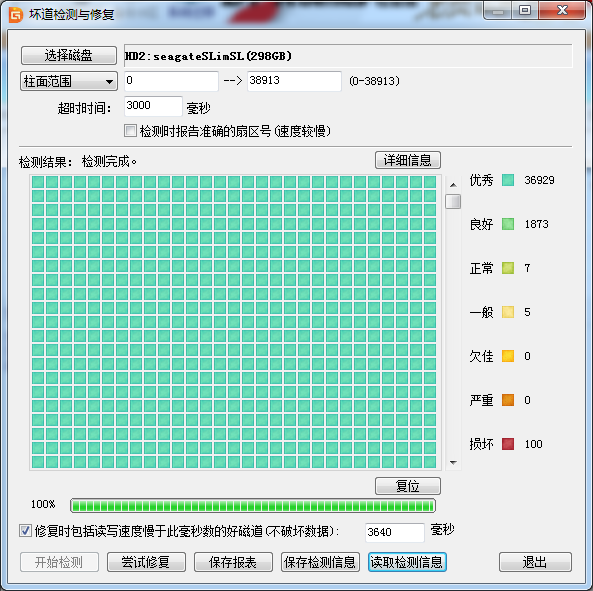This screenshot has height=591, width=593.
Task: Click the end cylinder field showing 38913
Action: (294, 81)
